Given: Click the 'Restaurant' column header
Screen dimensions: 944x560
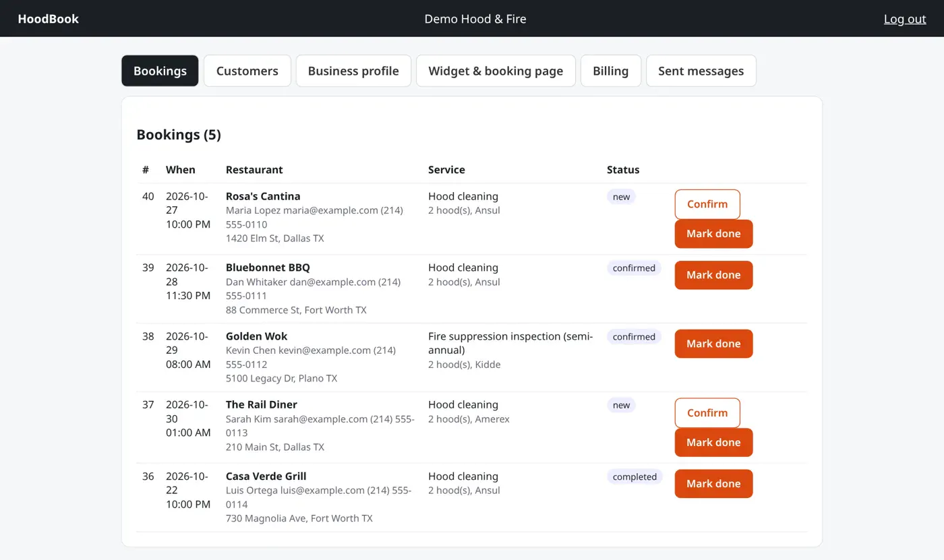Looking at the screenshot, I should [254, 170].
